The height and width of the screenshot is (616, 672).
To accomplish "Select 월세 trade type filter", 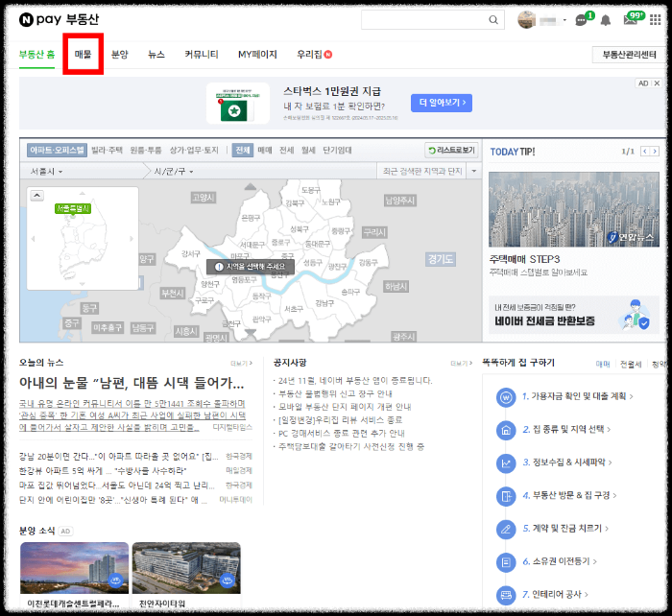I will click(x=308, y=150).
